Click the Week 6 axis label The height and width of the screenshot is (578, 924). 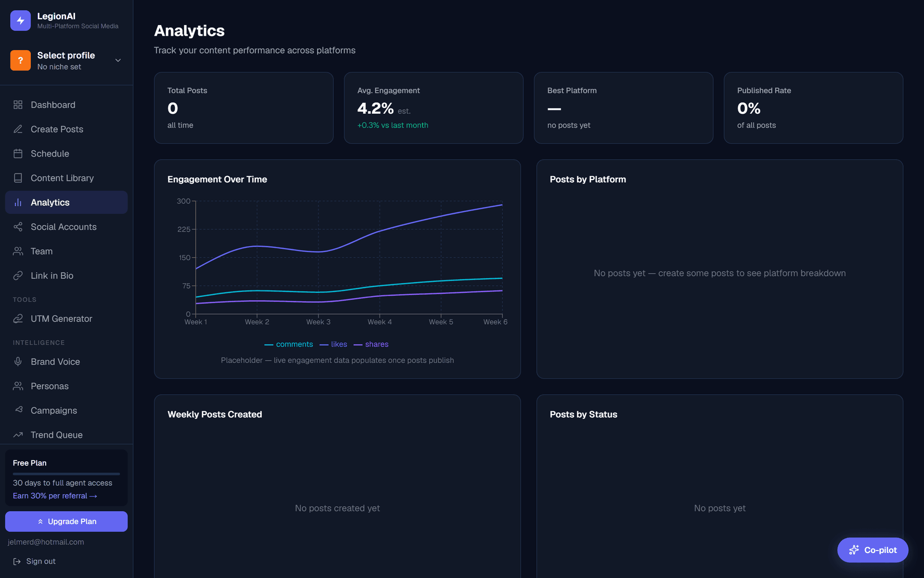tap(495, 322)
